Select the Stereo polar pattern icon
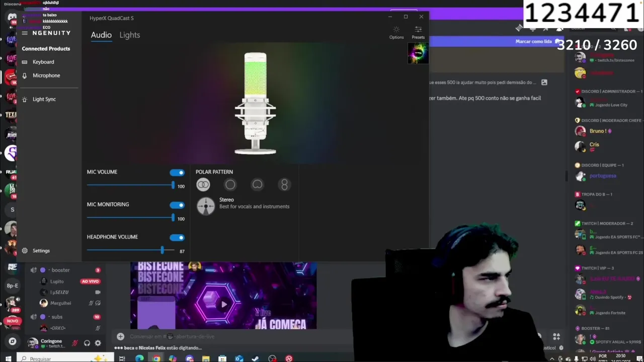 pos(203,185)
